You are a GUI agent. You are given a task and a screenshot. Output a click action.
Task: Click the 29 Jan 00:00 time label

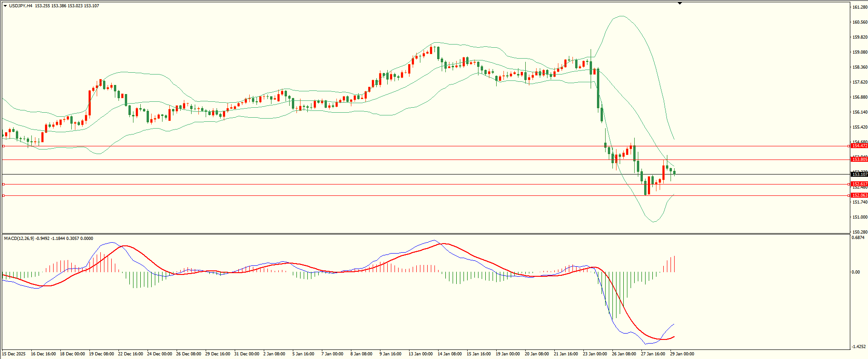(682, 354)
